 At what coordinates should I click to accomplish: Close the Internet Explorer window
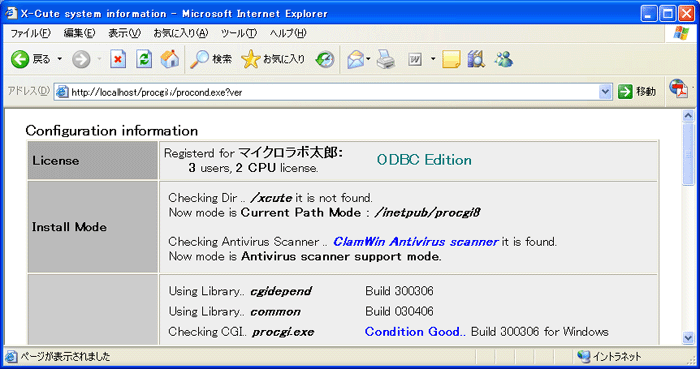pyautogui.click(x=687, y=14)
